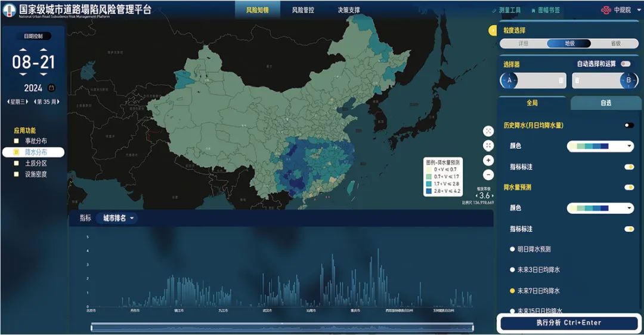Select 未来3日日均降水 radio option
Image resolution: width=644 pixels, height=335 pixels.
pyautogui.click(x=512, y=270)
